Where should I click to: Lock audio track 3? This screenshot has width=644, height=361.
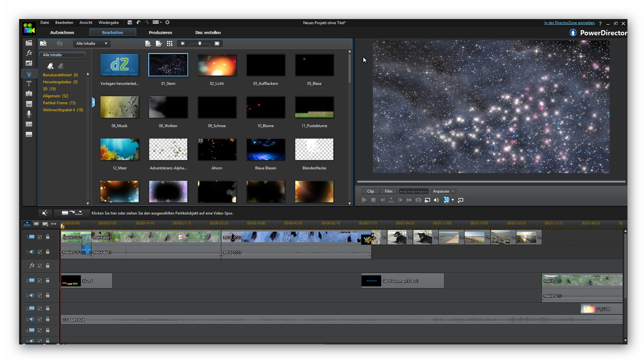(48, 319)
